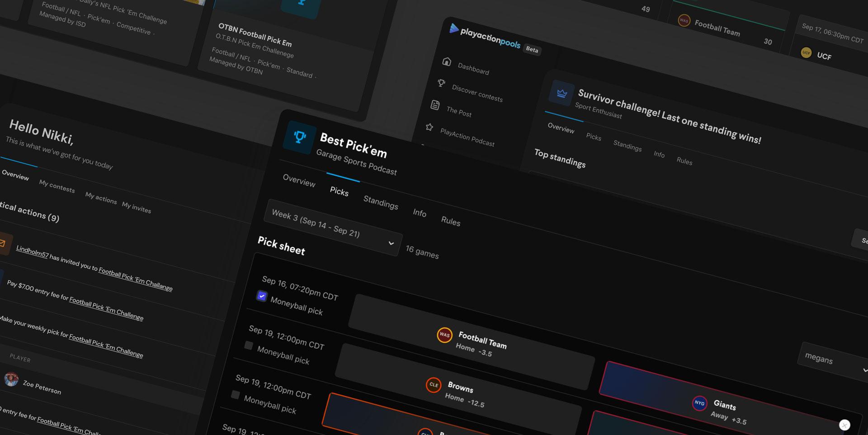Click the Dashboard home icon
This screenshot has width=868, height=435.
(447, 61)
